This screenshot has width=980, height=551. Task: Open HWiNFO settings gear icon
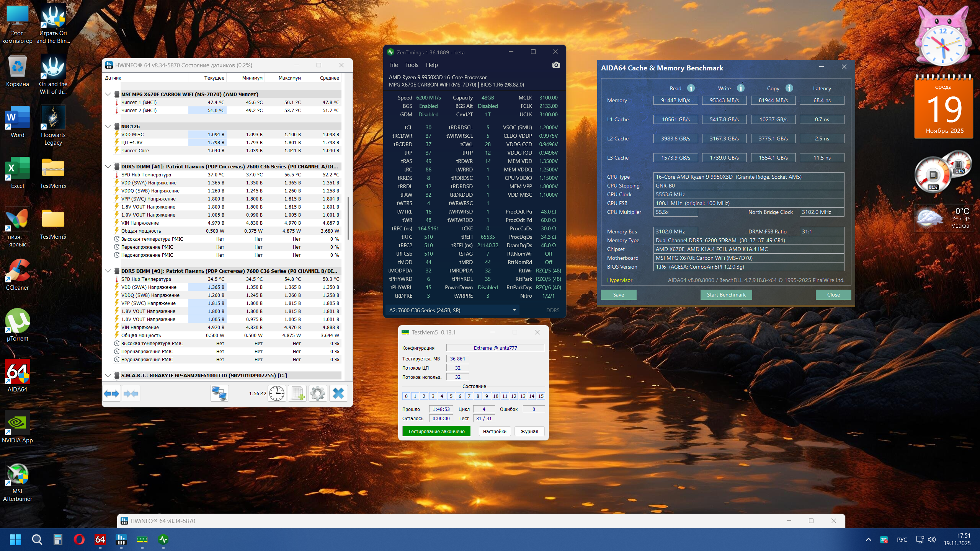[x=317, y=393]
